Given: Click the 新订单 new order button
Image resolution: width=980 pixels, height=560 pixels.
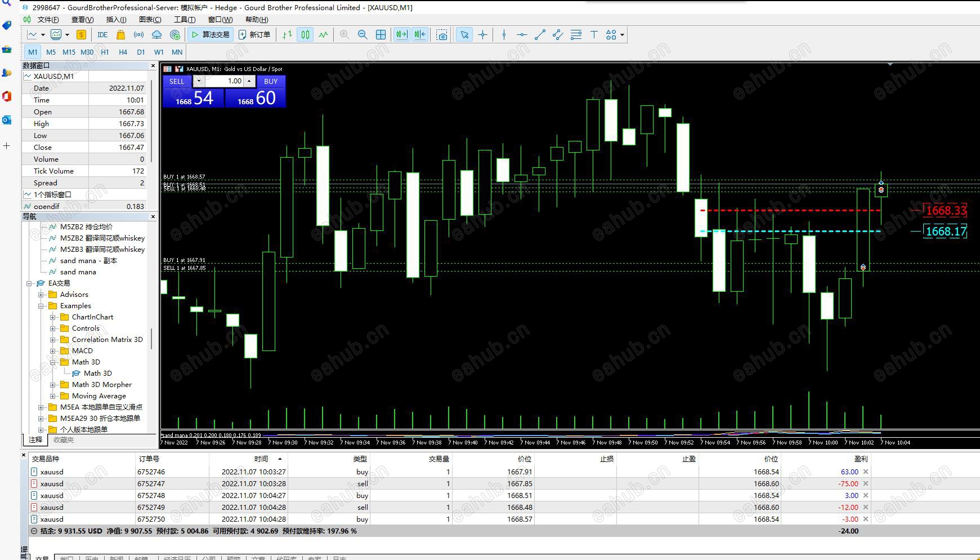Looking at the screenshot, I should [x=254, y=35].
